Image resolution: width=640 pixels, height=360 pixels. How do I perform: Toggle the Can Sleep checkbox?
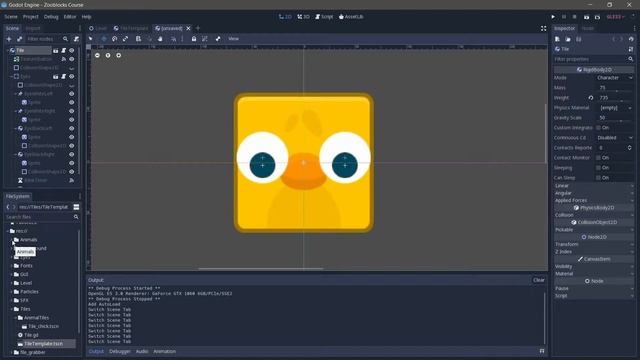click(599, 178)
